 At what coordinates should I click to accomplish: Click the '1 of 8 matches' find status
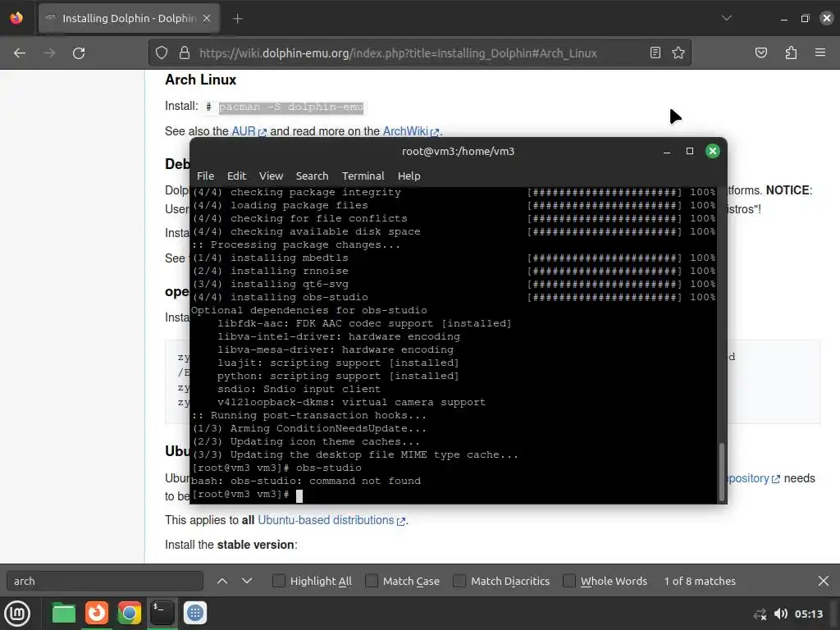click(x=700, y=581)
